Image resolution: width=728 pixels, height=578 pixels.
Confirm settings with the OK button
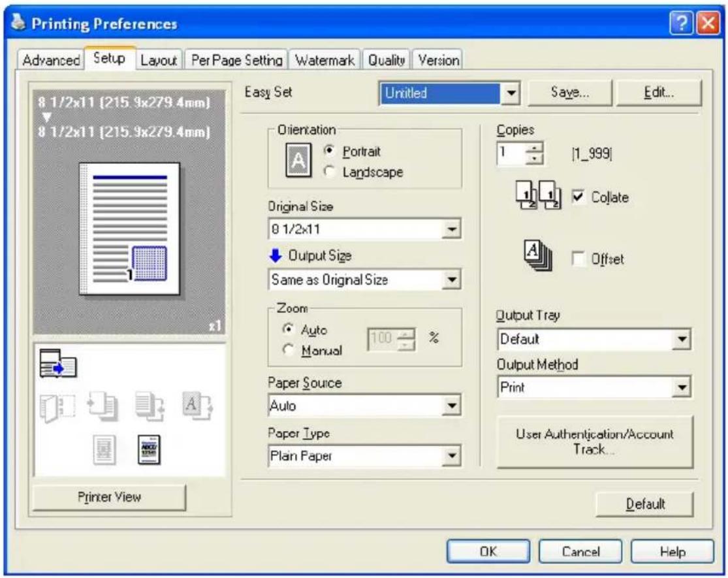pos(488,551)
